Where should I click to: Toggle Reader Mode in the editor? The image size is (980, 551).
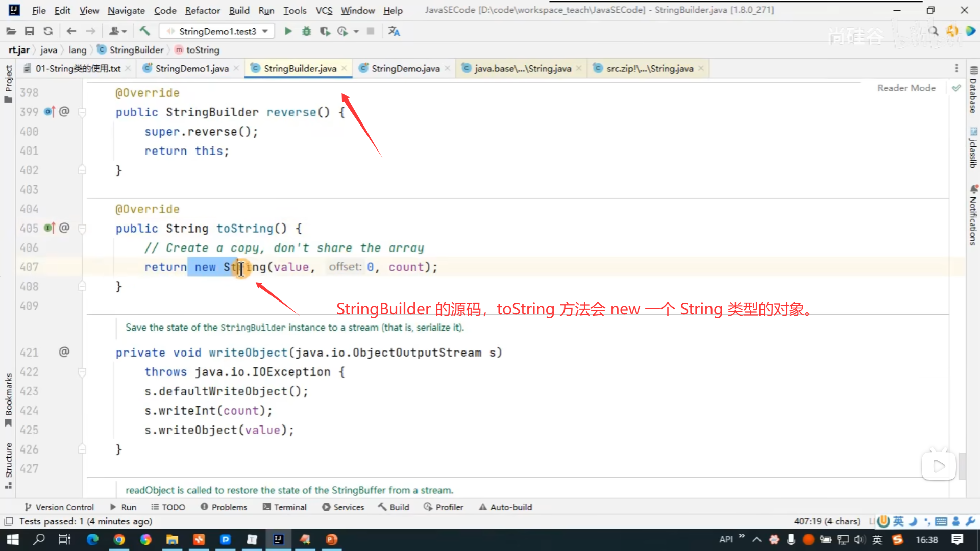click(906, 88)
